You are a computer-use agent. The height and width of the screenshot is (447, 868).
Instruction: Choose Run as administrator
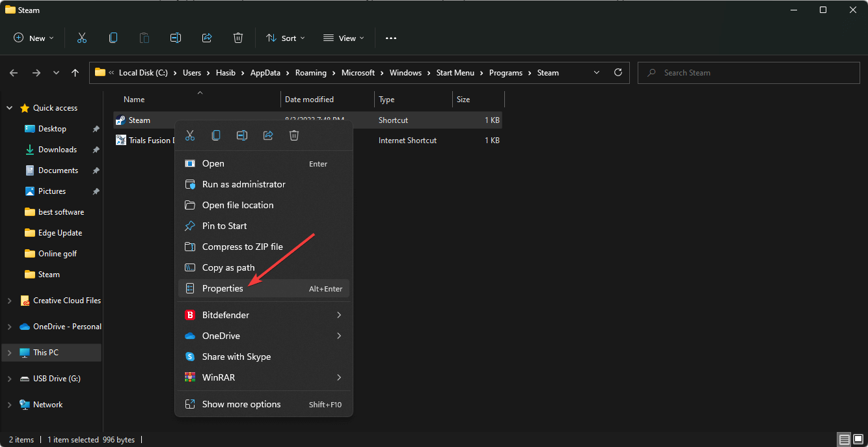[x=264, y=184]
